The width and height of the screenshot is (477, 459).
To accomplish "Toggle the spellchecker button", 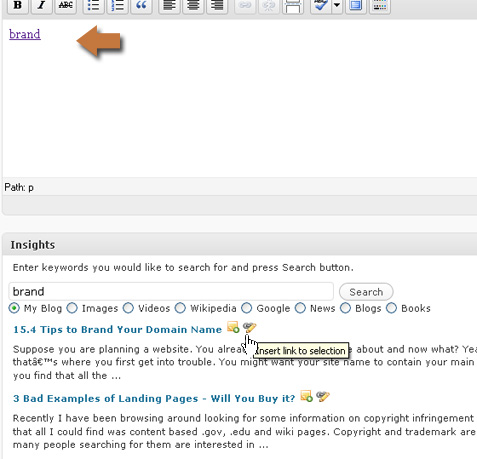I will [321, 6].
